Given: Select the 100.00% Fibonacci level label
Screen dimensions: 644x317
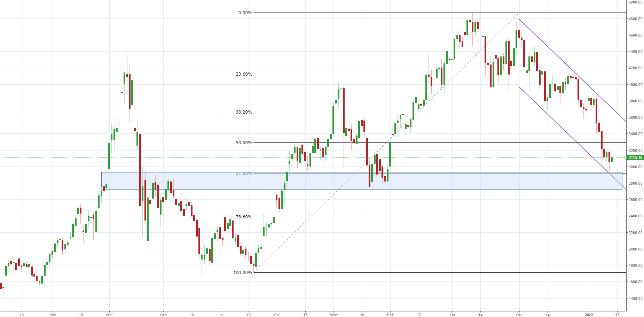Looking at the screenshot, I should 243,273.
